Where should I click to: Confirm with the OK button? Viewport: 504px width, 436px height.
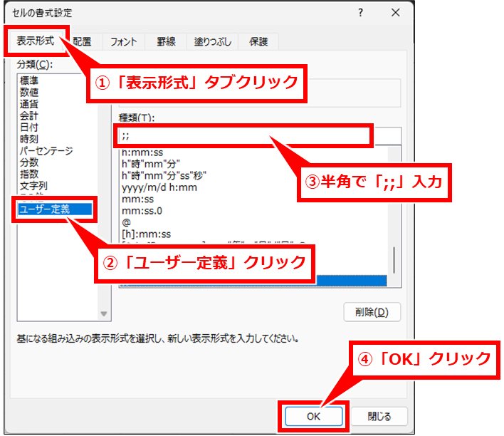point(313,416)
